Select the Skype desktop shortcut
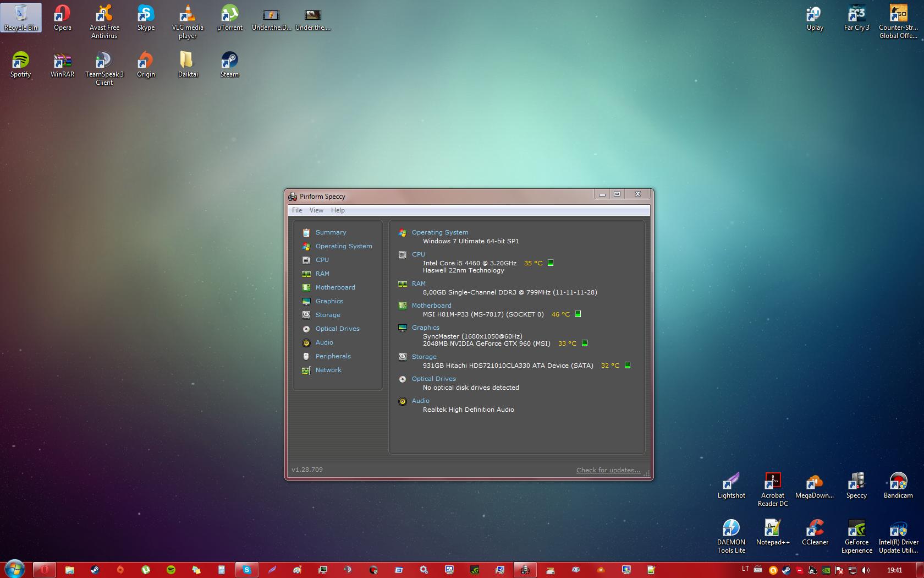 146,18
